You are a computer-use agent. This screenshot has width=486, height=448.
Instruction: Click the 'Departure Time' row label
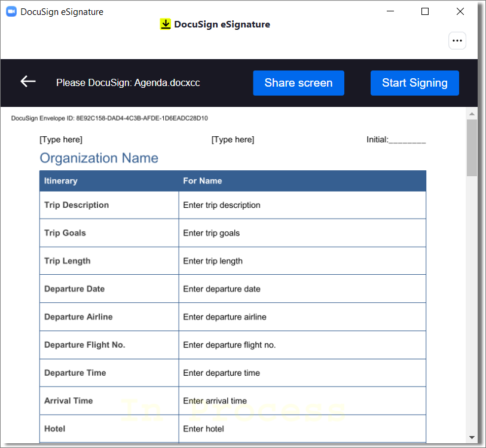(75, 373)
